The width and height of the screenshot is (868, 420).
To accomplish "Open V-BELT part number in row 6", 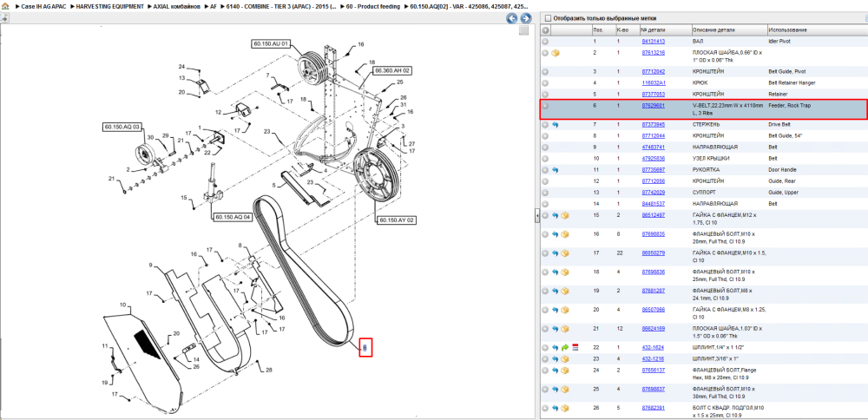I will (654, 105).
